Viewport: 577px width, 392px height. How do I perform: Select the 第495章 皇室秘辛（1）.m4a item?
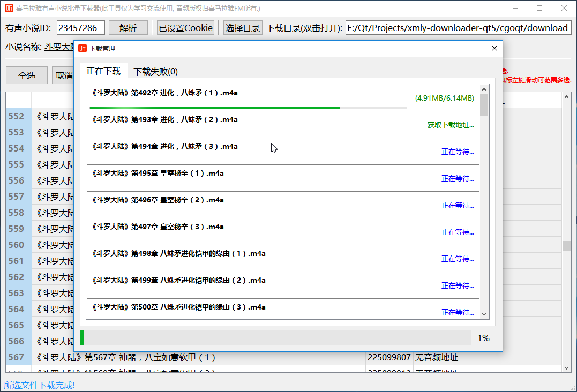click(283, 178)
